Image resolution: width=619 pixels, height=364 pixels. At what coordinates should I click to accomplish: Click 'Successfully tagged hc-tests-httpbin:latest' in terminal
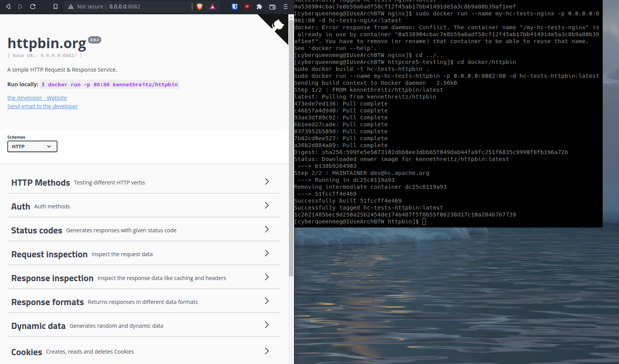[x=368, y=208]
